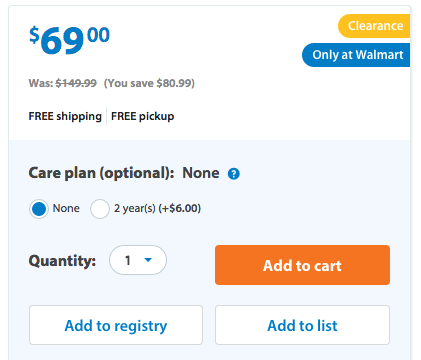
Task: Click the Quantity label
Action: coord(62,260)
